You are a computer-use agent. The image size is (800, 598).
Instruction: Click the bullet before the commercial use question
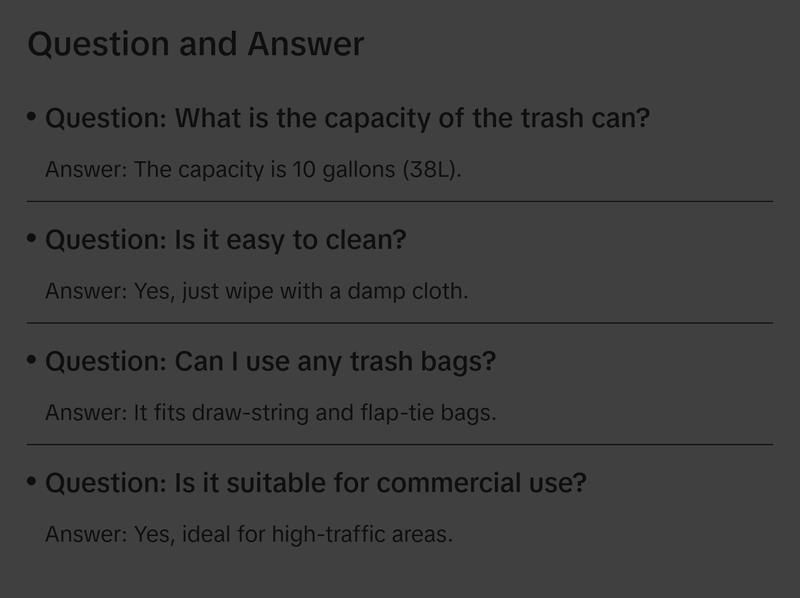click(x=32, y=482)
